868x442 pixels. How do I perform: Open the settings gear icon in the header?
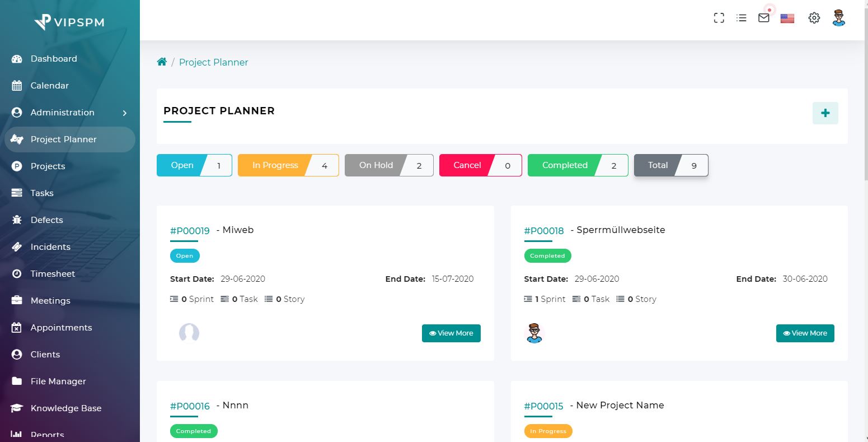tap(814, 18)
